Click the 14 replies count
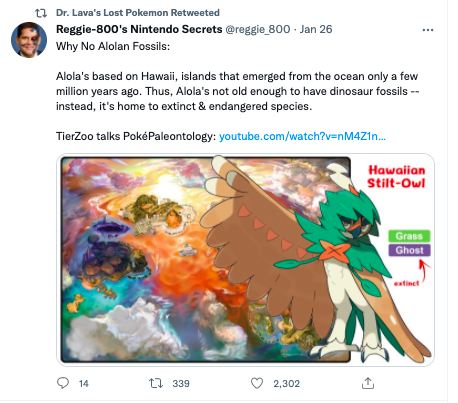458x403 pixels. 84,383
